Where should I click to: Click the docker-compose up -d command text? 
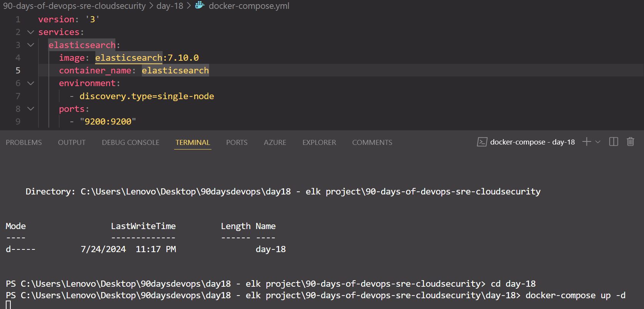point(576,295)
